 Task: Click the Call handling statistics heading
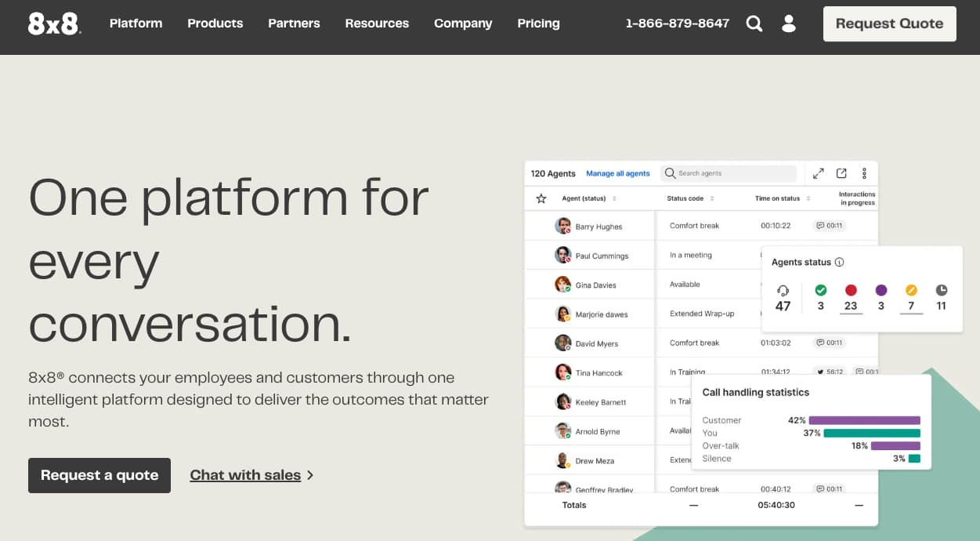pyautogui.click(x=756, y=392)
